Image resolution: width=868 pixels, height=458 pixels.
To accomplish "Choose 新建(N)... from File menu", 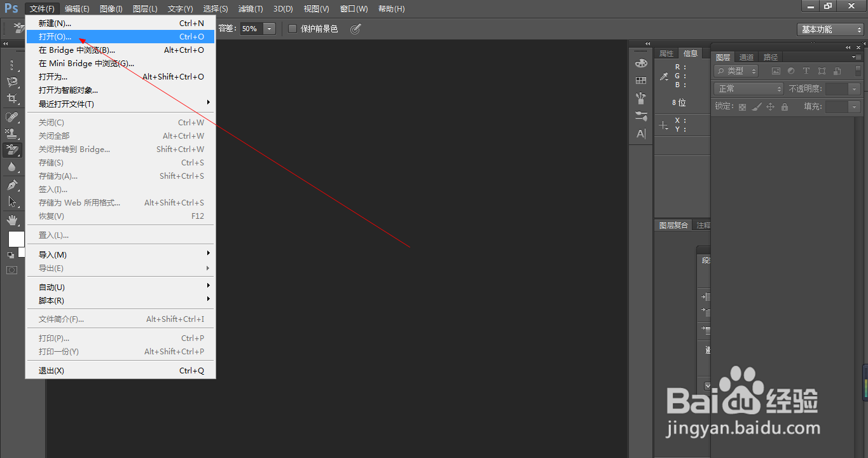I will (x=121, y=23).
